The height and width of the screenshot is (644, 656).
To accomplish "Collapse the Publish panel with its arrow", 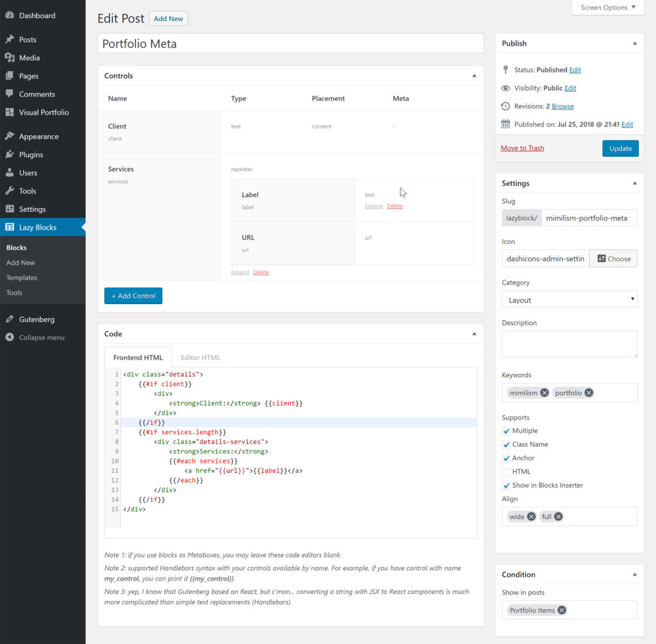I will pos(635,43).
